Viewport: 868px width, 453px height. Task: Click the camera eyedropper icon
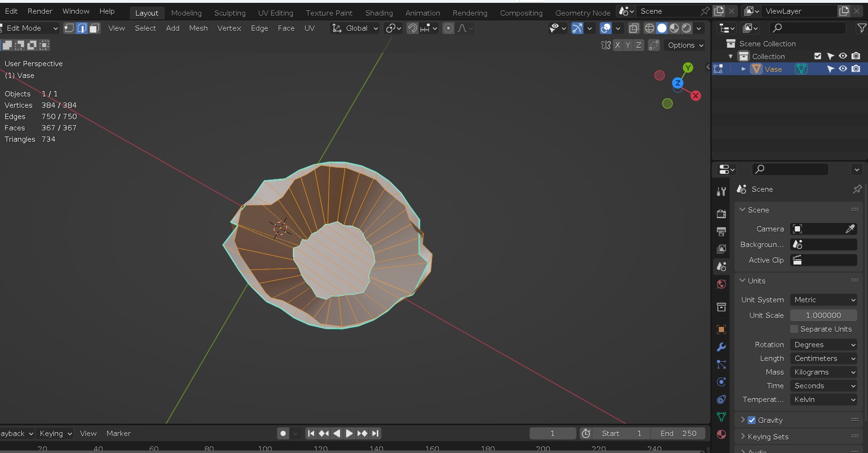click(x=850, y=229)
